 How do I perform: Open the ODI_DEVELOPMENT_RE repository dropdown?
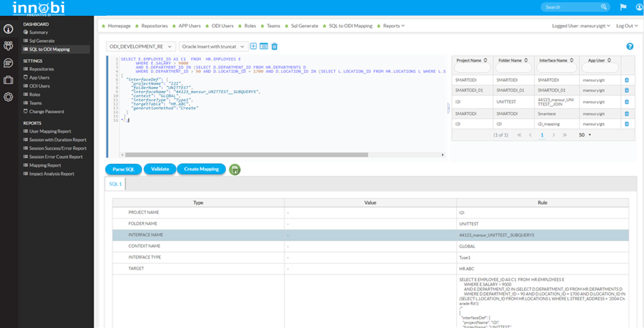pyautogui.click(x=141, y=46)
